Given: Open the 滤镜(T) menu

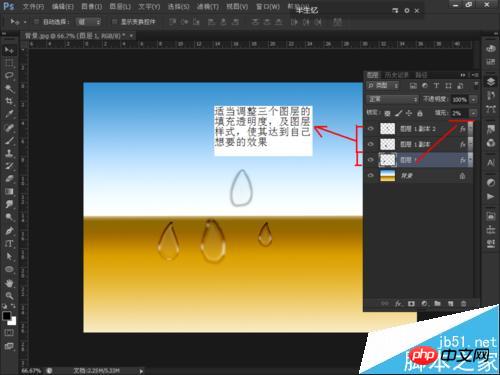Looking at the screenshot, I should (x=208, y=7).
